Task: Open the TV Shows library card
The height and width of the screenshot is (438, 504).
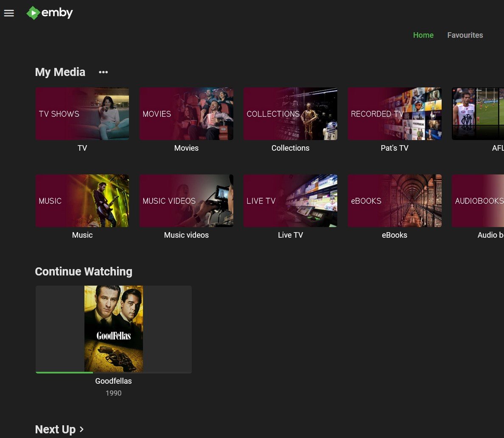Action: [x=82, y=113]
